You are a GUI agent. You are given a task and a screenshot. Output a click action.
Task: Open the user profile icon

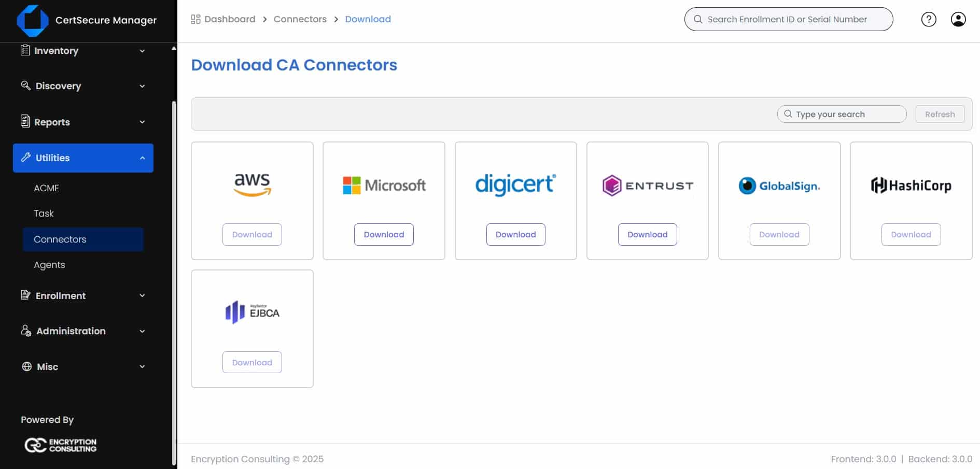958,20
